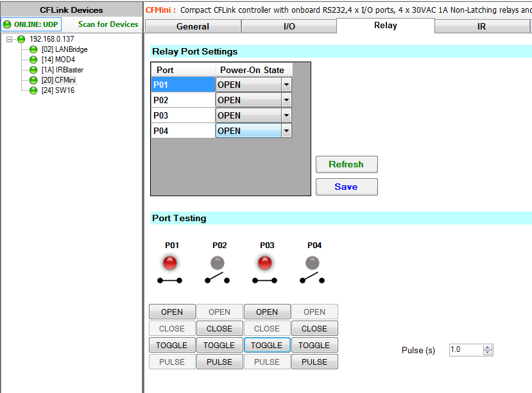Click the red P03 relay indicator LED
This screenshot has width=532, height=393.
(x=265, y=263)
